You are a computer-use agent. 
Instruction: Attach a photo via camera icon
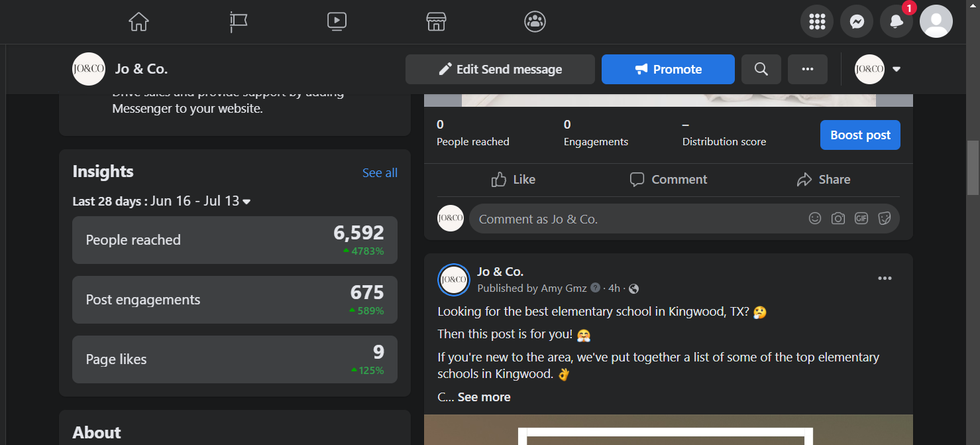pyautogui.click(x=838, y=218)
